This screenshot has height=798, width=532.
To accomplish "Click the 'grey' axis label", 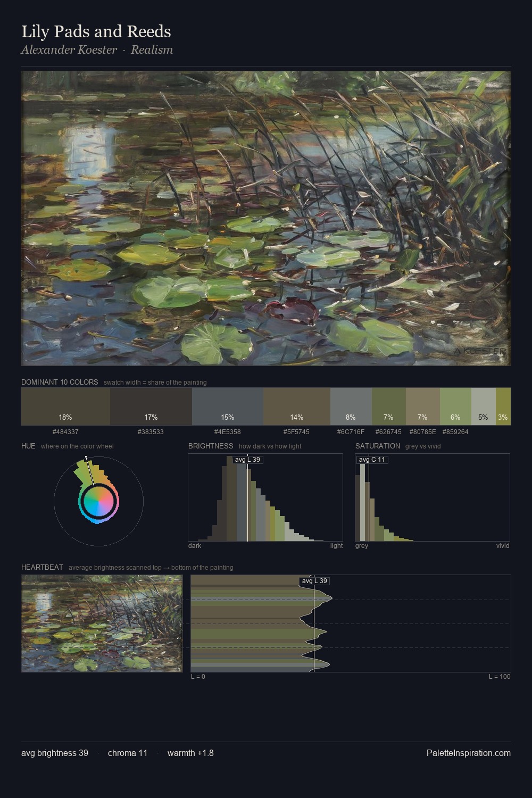I will (362, 546).
